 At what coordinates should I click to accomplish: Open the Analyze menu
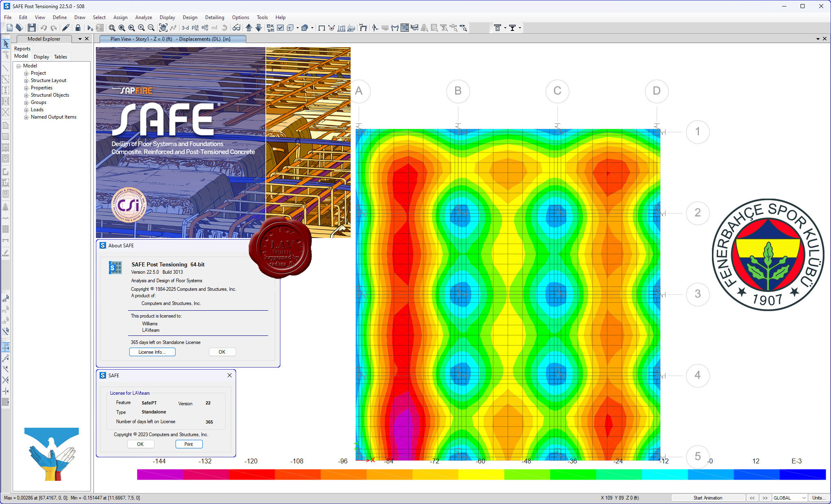[x=144, y=17]
